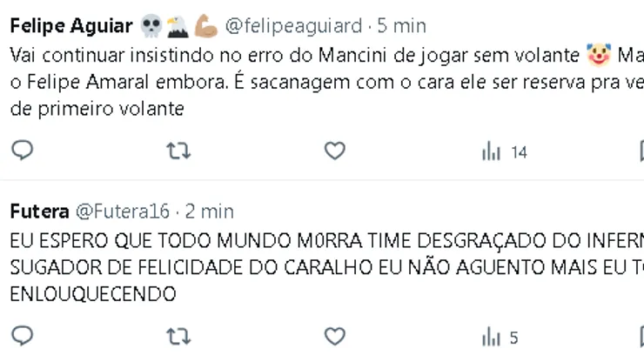View analytics showing 14 views
Image resolution: width=644 pixels, height=362 pixels.
[505, 152]
